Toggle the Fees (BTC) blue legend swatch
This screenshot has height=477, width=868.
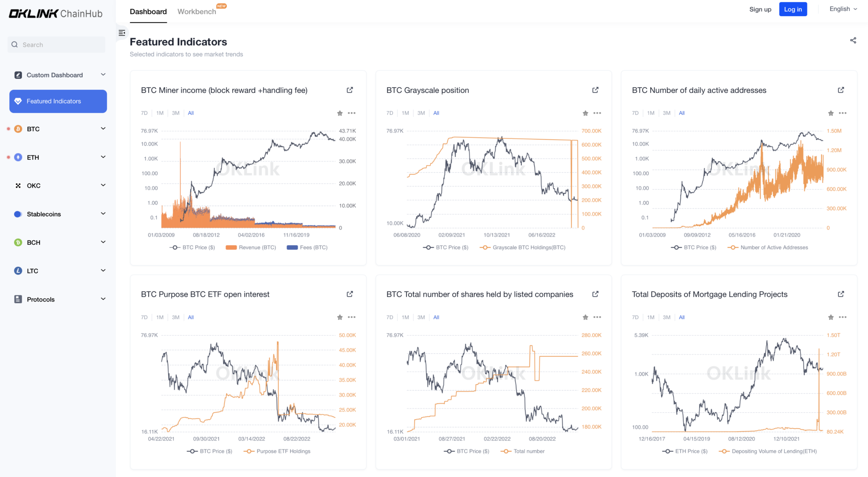292,247
